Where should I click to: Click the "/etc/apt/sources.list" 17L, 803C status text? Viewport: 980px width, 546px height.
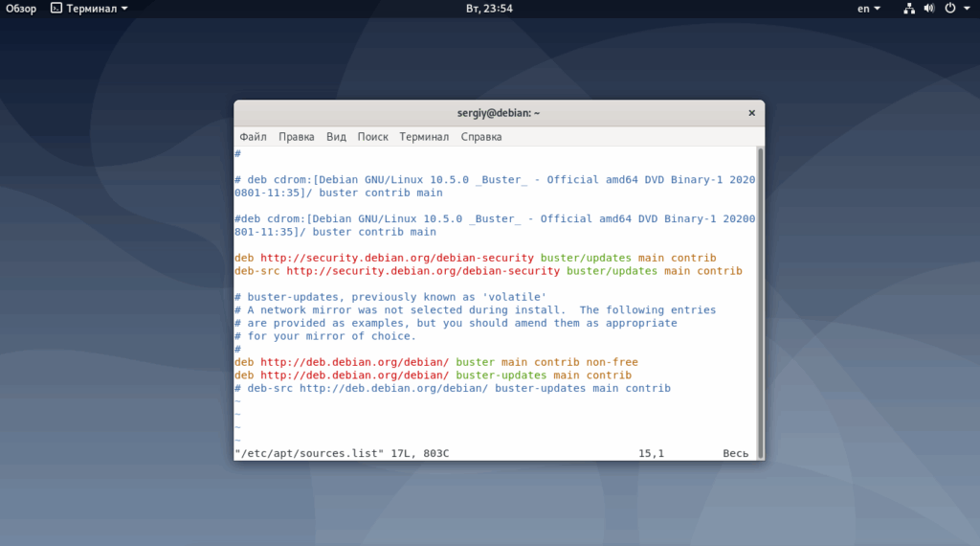tap(342, 453)
